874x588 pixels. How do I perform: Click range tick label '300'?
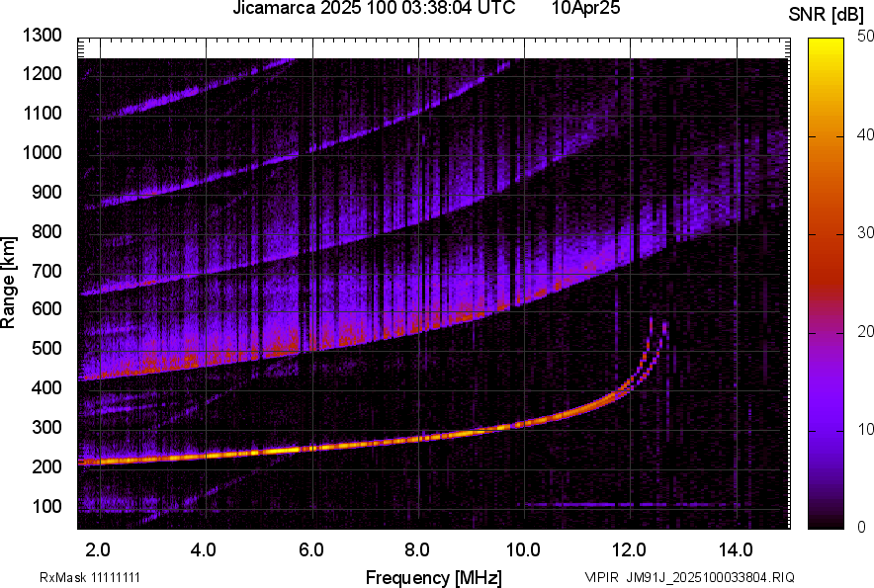46,427
